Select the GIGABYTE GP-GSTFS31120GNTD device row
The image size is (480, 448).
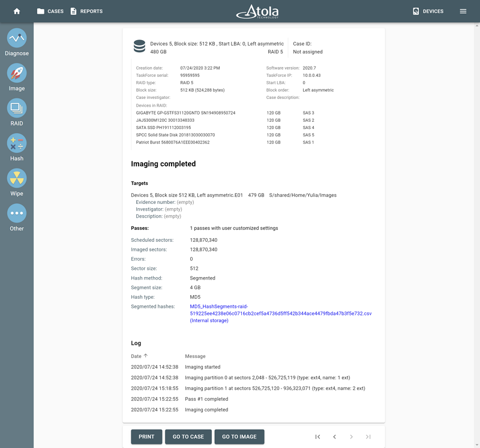click(225, 113)
